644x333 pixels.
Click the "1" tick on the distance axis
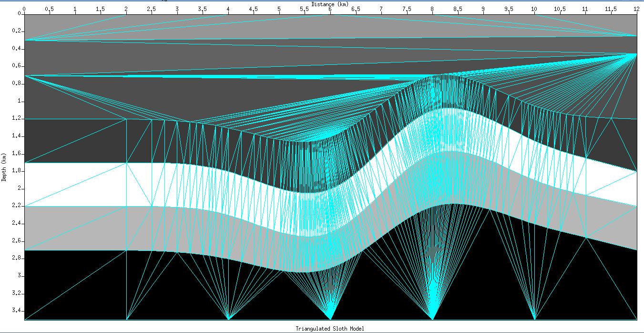coord(75,9)
